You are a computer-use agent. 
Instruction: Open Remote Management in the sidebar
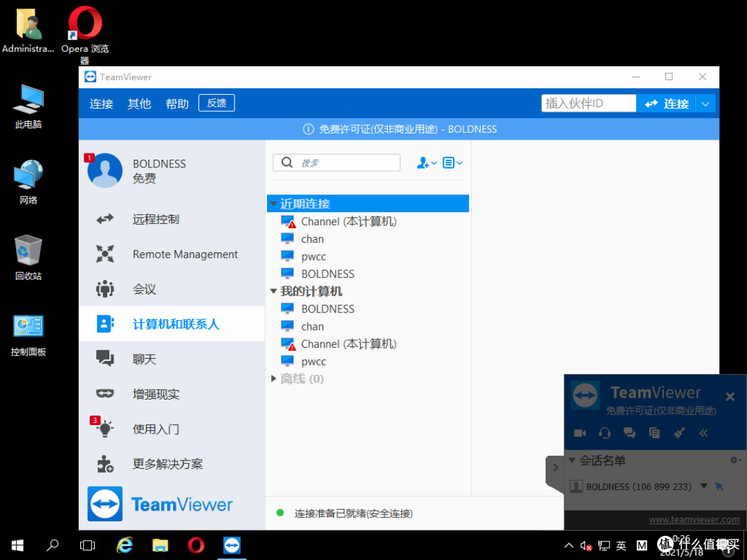pyautogui.click(x=172, y=254)
